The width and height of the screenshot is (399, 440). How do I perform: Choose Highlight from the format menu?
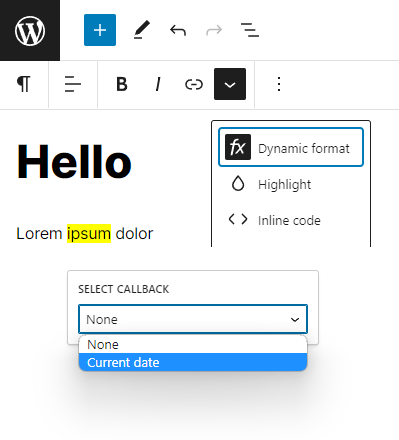point(291,184)
